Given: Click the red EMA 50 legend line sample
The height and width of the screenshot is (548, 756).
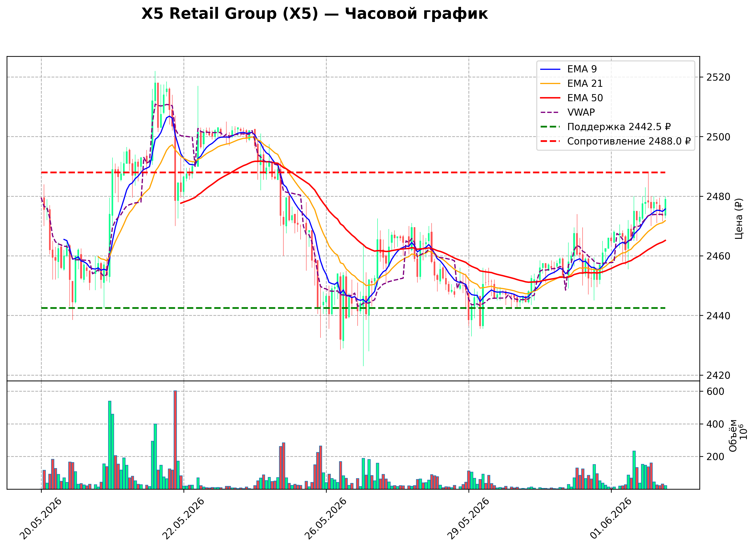Looking at the screenshot, I should point(550,98).
